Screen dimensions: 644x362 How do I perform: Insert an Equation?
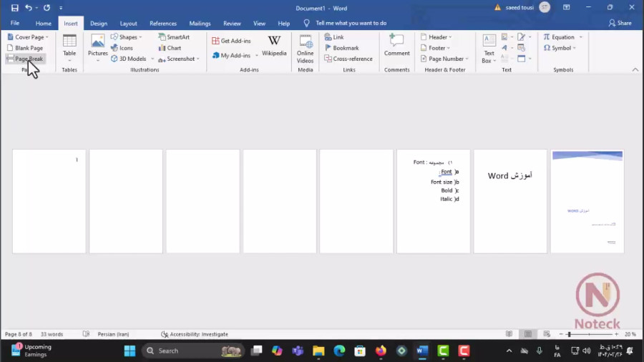click(559, 37)
